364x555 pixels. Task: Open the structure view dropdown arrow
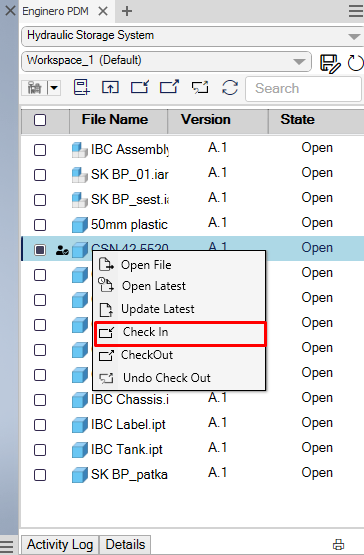(54, 87)
